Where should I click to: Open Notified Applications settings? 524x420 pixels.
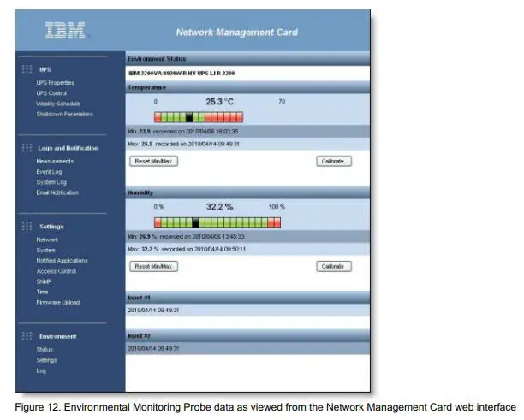pyautogui.click(x=62, y=260)
